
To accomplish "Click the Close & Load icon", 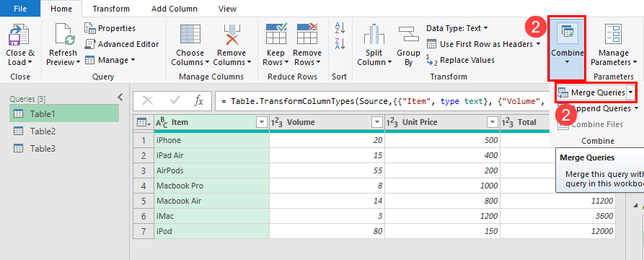I will tap(19, 35).
